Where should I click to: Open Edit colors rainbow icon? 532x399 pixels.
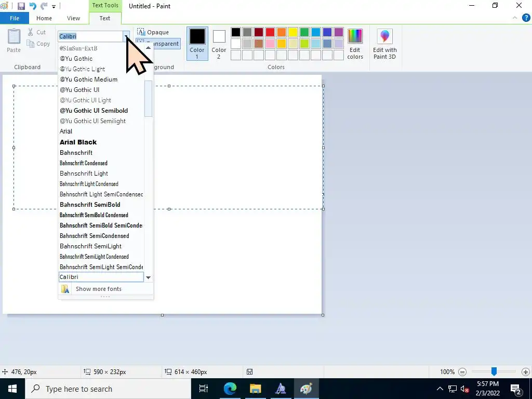point(355,36)
